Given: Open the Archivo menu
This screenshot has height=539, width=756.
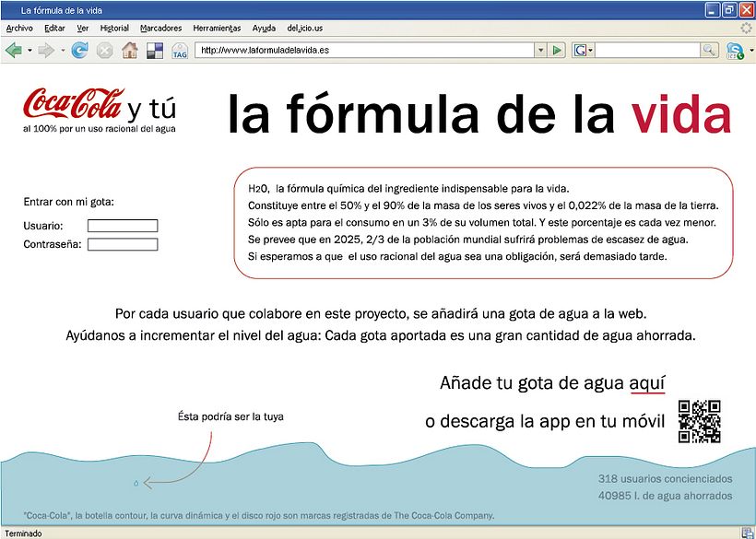Looking at the screenshot, I should click(19, 28).
